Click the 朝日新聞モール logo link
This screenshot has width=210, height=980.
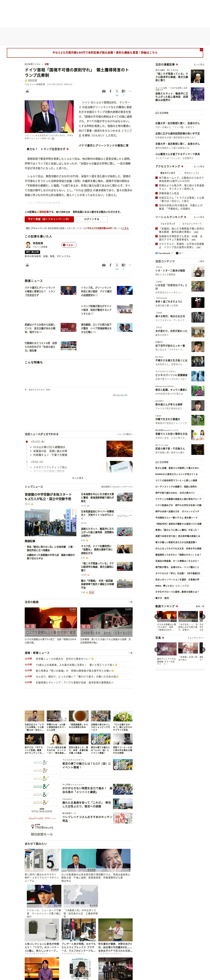click(42, 834)
